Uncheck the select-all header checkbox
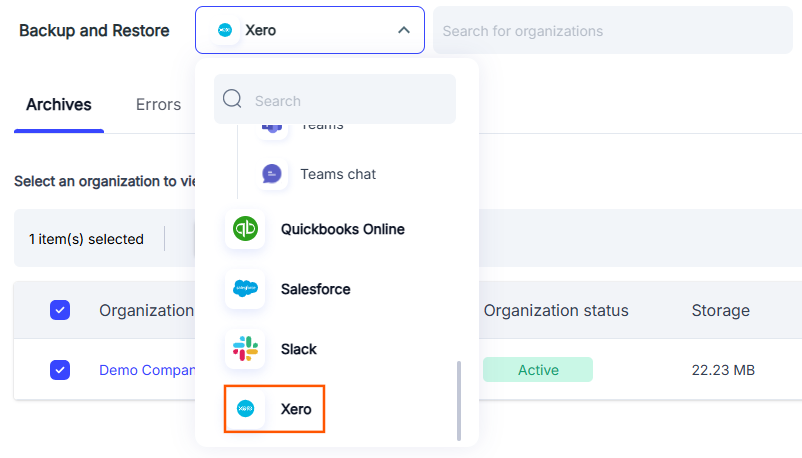Viewport: 802px width, 458px height. [60, 310]
